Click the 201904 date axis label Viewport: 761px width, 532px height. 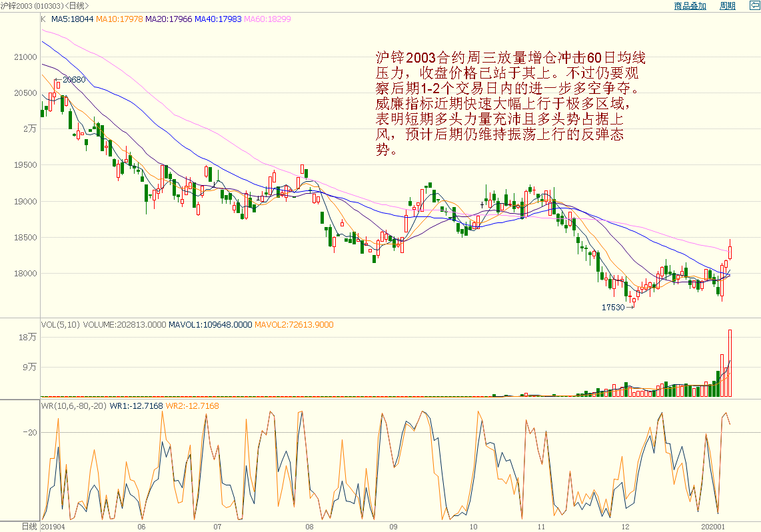click(54, 526)
